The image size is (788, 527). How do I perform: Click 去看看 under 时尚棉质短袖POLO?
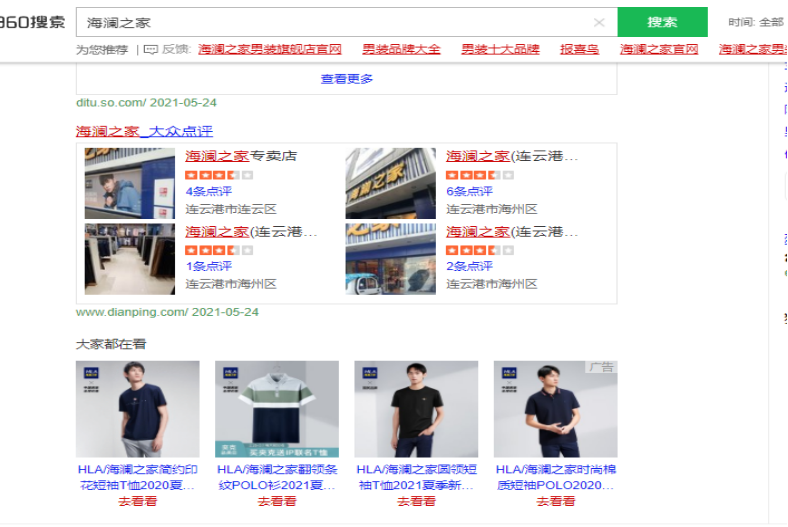(555, 501)
